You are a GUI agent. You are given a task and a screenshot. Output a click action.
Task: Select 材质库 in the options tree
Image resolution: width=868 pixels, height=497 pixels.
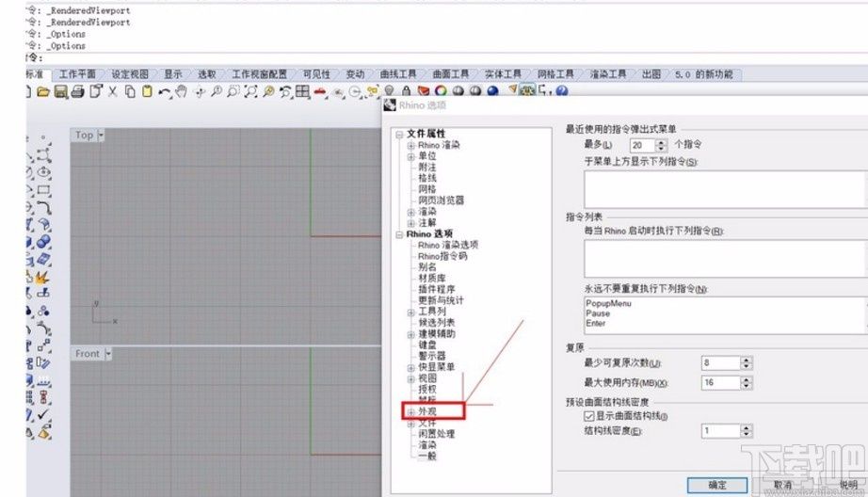pos(432,279)
